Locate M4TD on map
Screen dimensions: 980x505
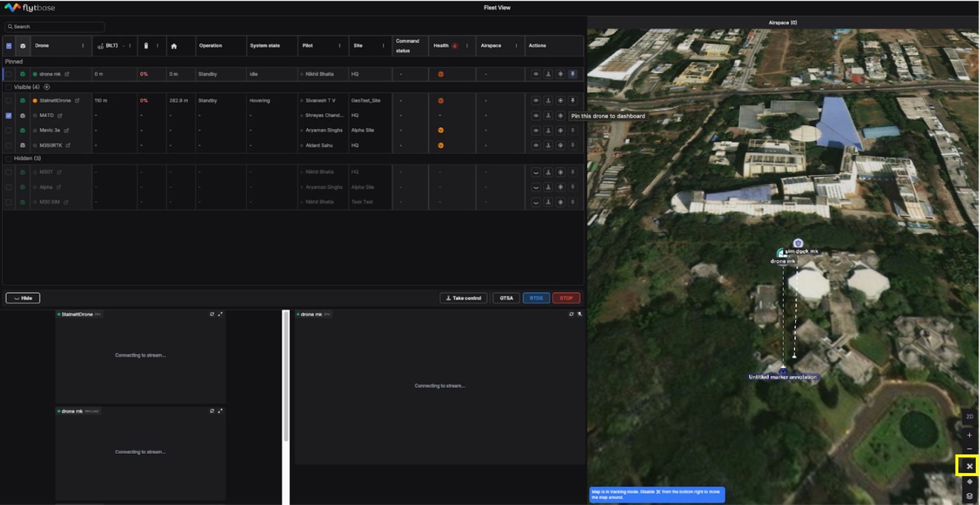[x=560, y=116]
